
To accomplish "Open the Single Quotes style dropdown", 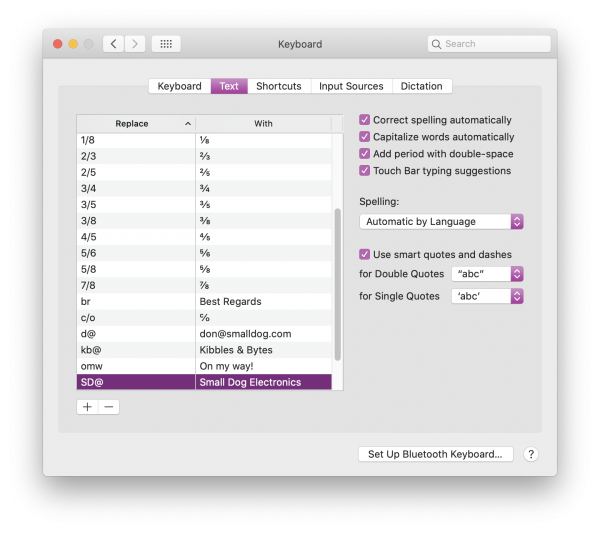I will (487, 296).
